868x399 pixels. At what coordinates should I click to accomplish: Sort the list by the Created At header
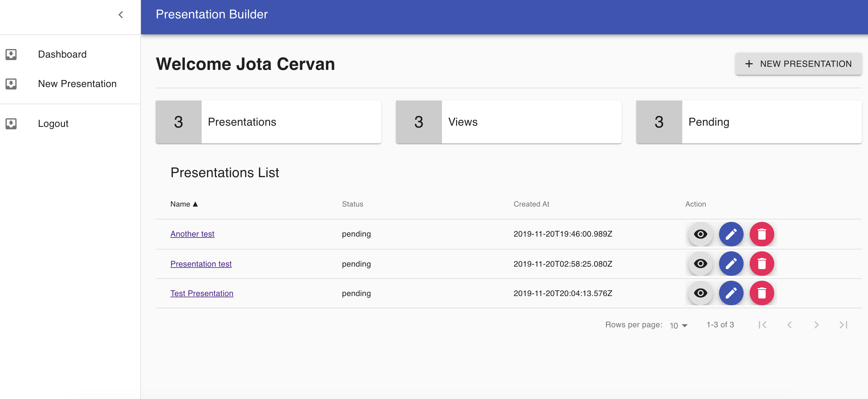[x=531, y=204]
